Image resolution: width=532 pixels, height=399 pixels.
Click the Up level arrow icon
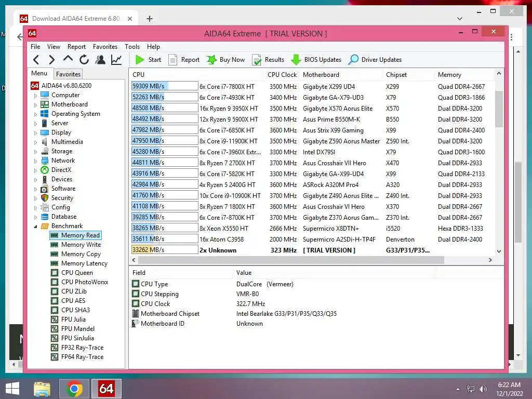click(x=68, y=59)
